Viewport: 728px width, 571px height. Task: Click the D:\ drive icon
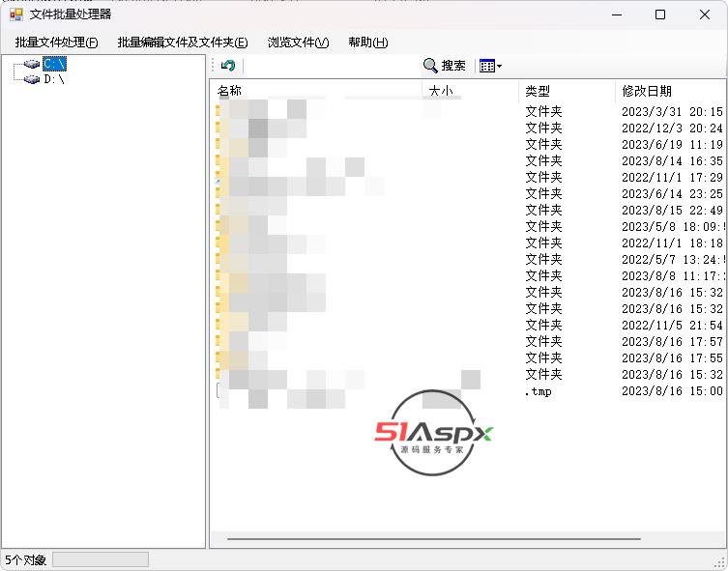(x=32, y=80)
